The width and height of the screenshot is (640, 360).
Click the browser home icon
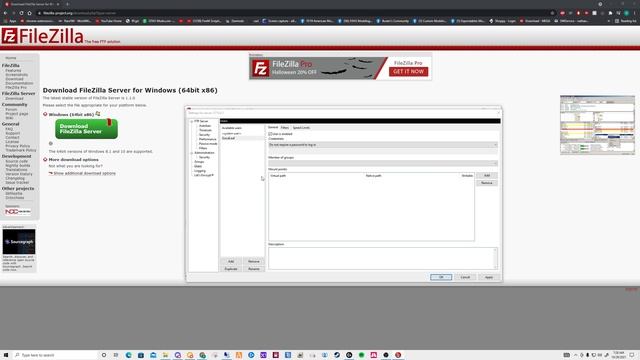29,13
